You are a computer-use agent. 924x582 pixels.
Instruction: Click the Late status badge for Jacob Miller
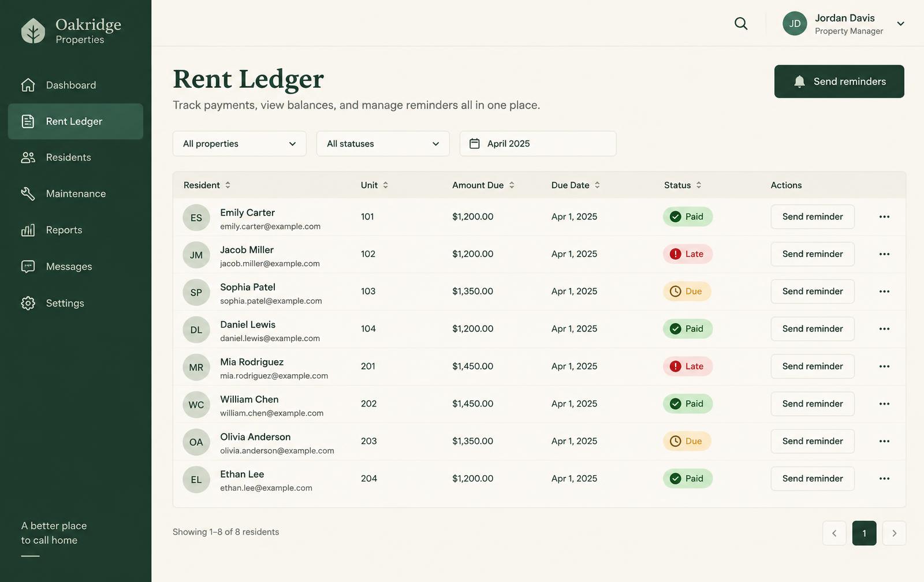687,254
